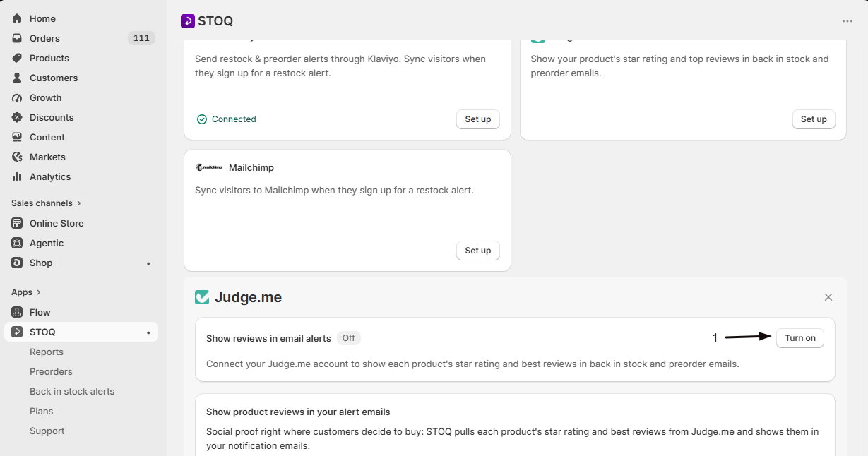Click the purple STOQ logo in header
Screen dimensions: 868x456
coord(187,21)
